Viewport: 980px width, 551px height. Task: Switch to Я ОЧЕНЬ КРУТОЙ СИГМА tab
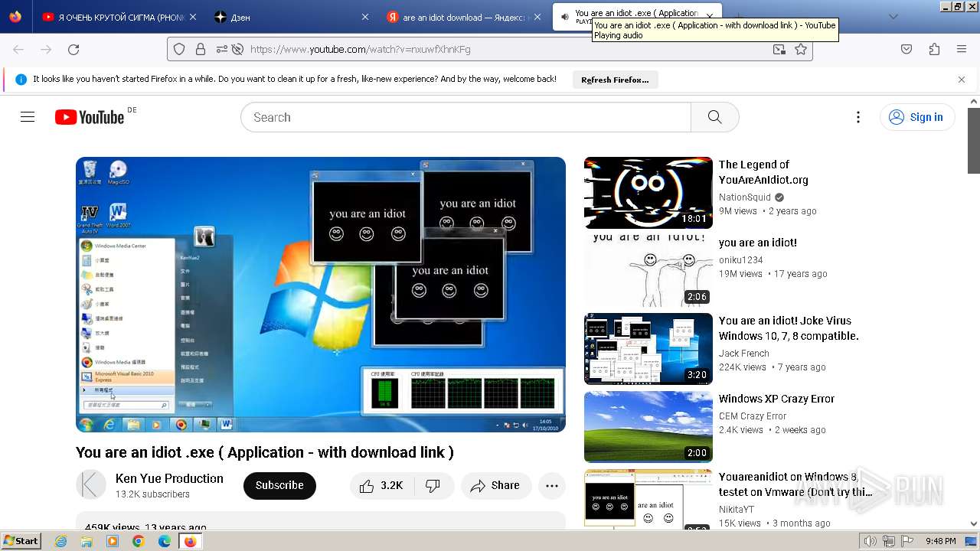click(x=119, y=17)
